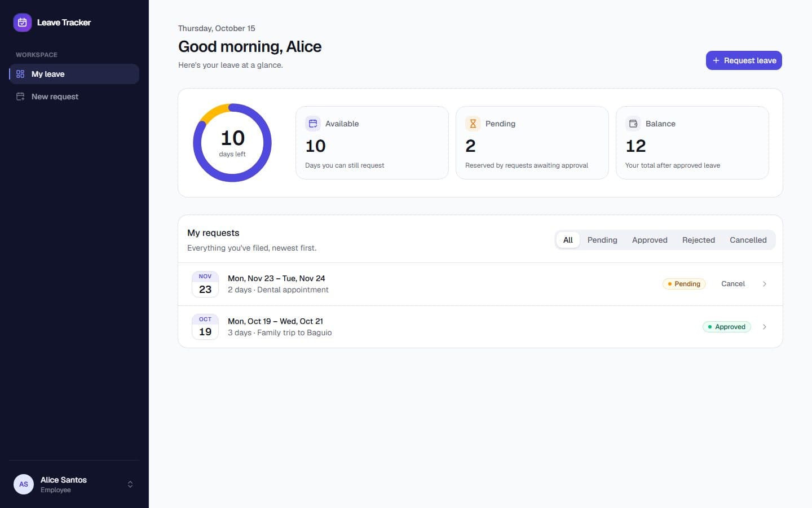Select the Rejected filter tab
Viewport: 812px width, 508px height.
click(x=699, y=240)
